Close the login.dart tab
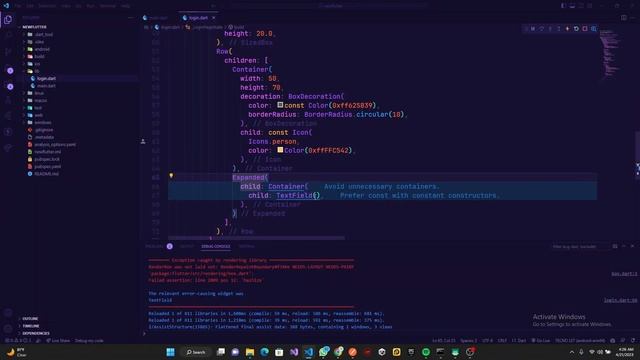The height and width of the screenshot is (360, 640). [x=213, y=18]
